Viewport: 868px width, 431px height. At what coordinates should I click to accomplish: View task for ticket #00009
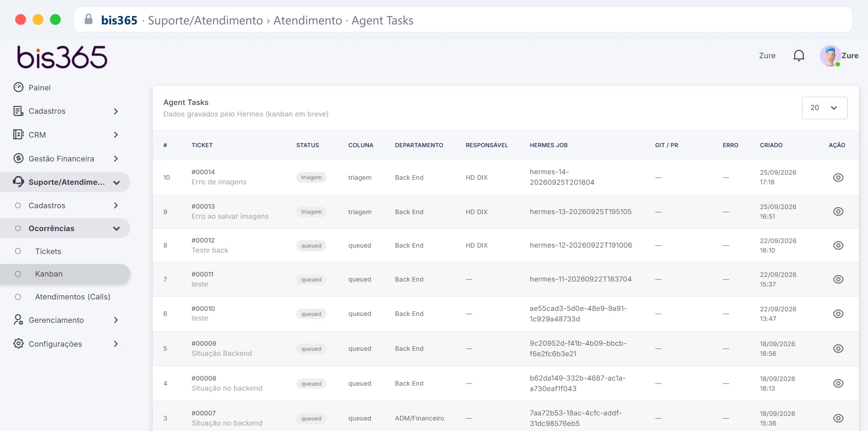point(838,348)
